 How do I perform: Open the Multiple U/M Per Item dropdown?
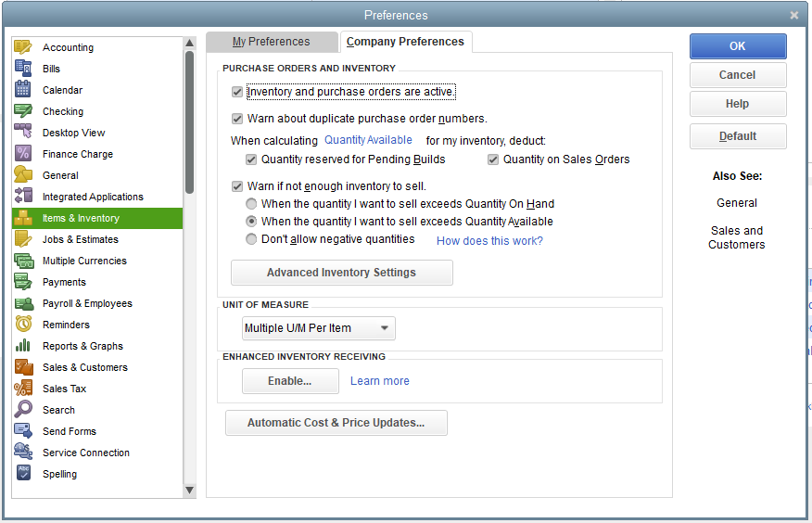[318, 328]
